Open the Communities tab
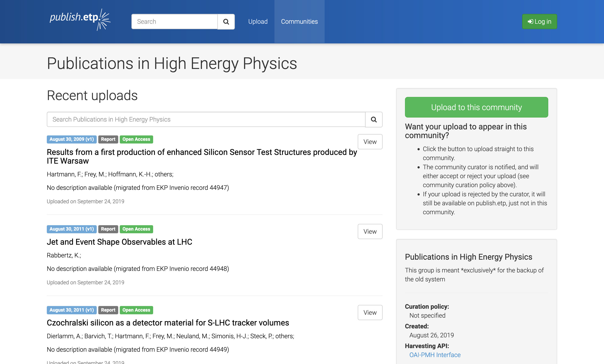Image resolution: width=604 pixels, height=364 pixels. tap(299, 21)
